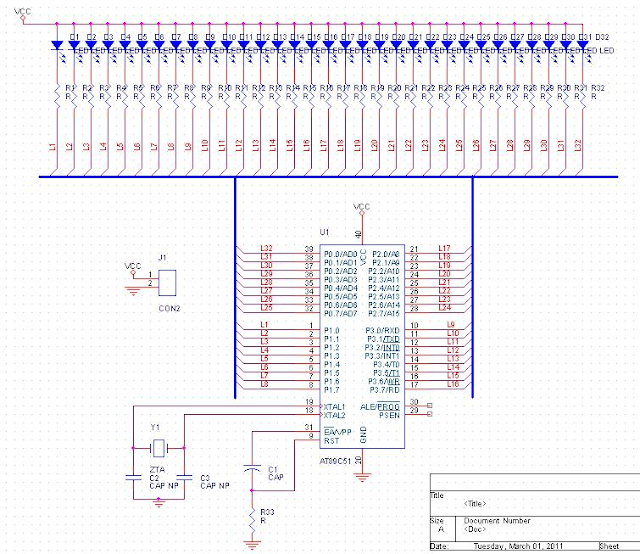Click the no-connect marker on pin 30
The width and height of the screenshot is (640, 554).
(429, 405)
